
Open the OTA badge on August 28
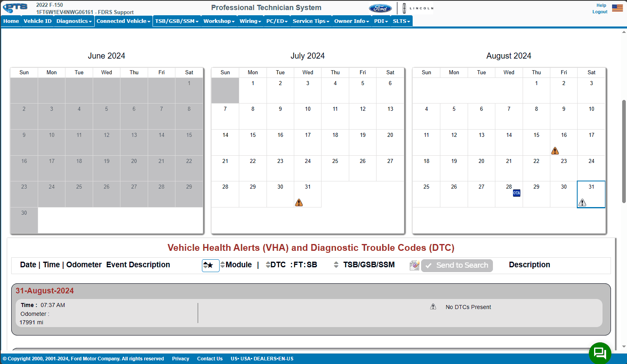tap(517, 193)
